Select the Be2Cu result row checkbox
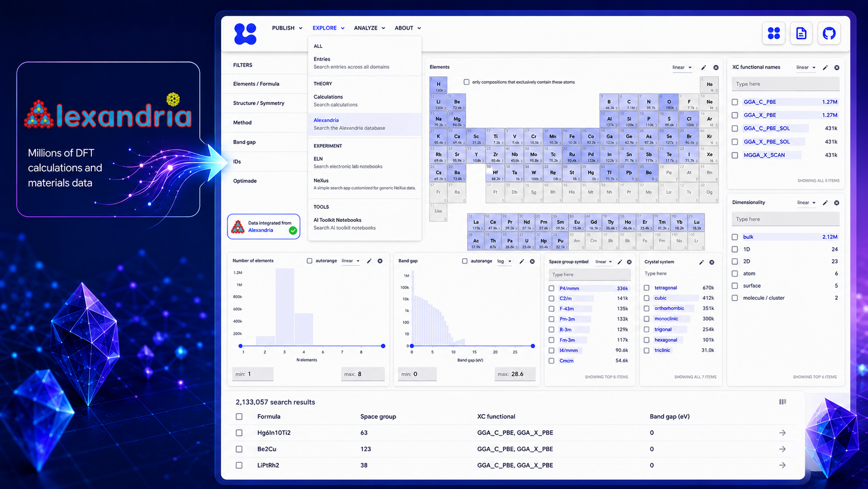The width and height of the screenshot is (868, 489). 239,449
